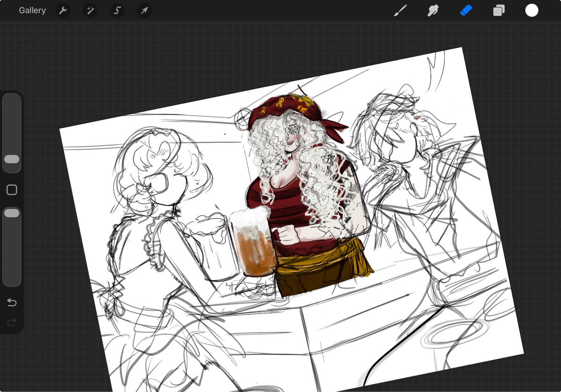Activate the Transform arrow tool
This screenshot has height=392, width=561.
(145, 10)
